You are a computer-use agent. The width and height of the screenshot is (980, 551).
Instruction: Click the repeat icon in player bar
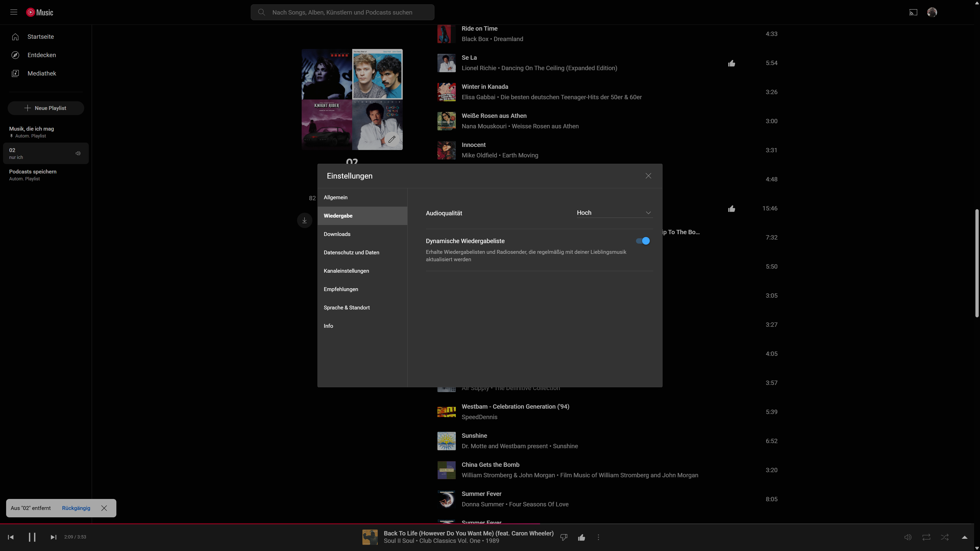[x=926, y=537]
